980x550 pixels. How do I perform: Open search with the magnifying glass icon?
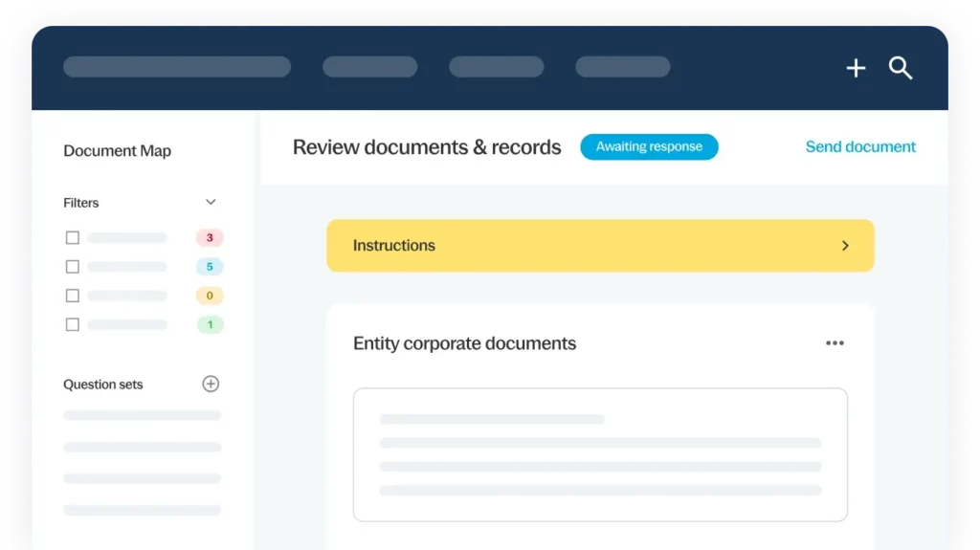tap(900, 68)
